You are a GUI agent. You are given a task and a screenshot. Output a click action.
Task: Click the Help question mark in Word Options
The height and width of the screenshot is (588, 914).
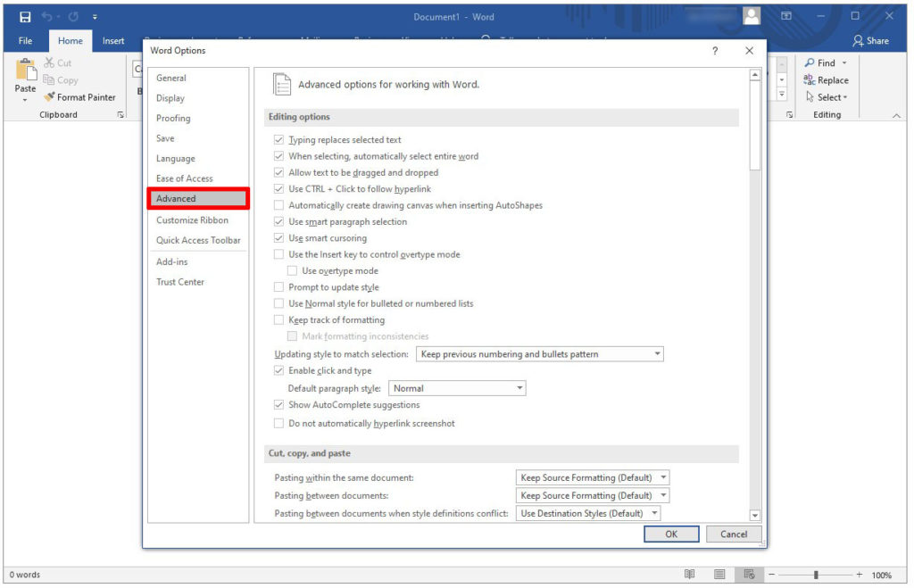pyautogui.click(x=715, y=51)
